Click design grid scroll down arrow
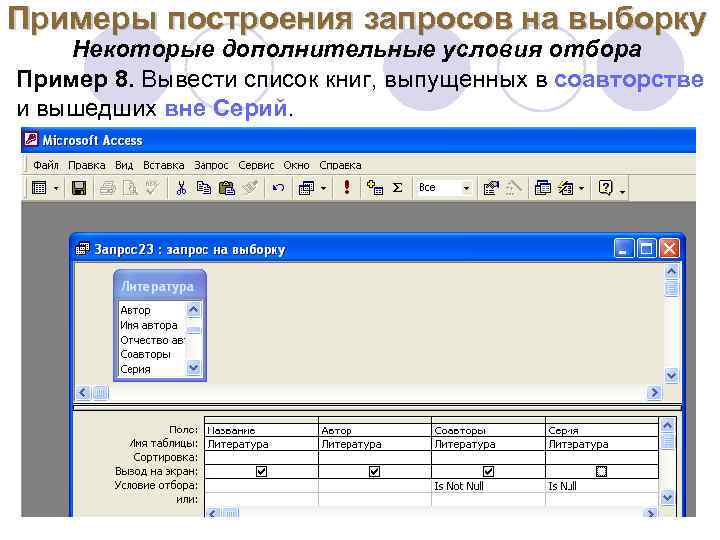Screen dimensions: 720x540 click(667, 497)
